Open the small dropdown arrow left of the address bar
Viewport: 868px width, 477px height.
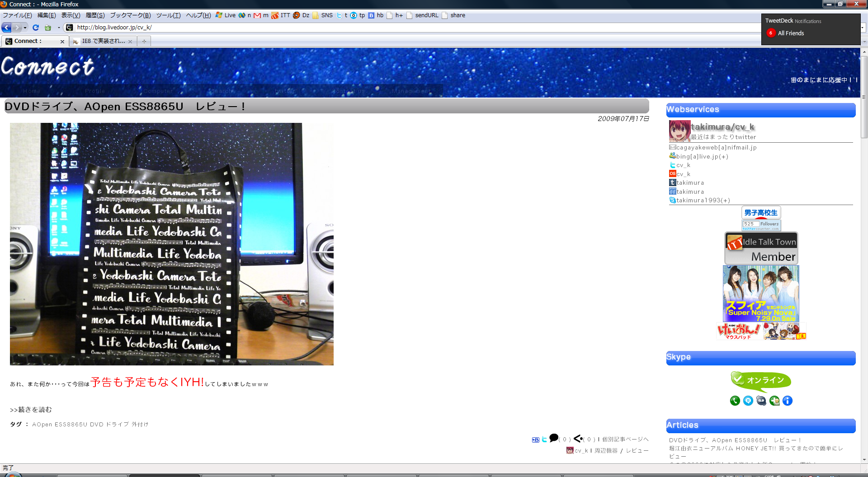(x=59, y=28)
